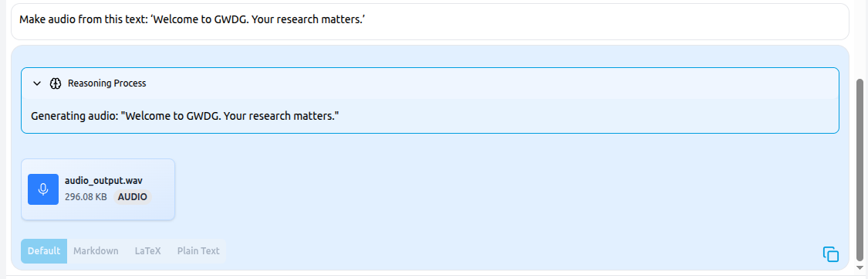868x279 pixels.
Task: Click the vertical scrollbar thumb
Action: tap(860, 171)
